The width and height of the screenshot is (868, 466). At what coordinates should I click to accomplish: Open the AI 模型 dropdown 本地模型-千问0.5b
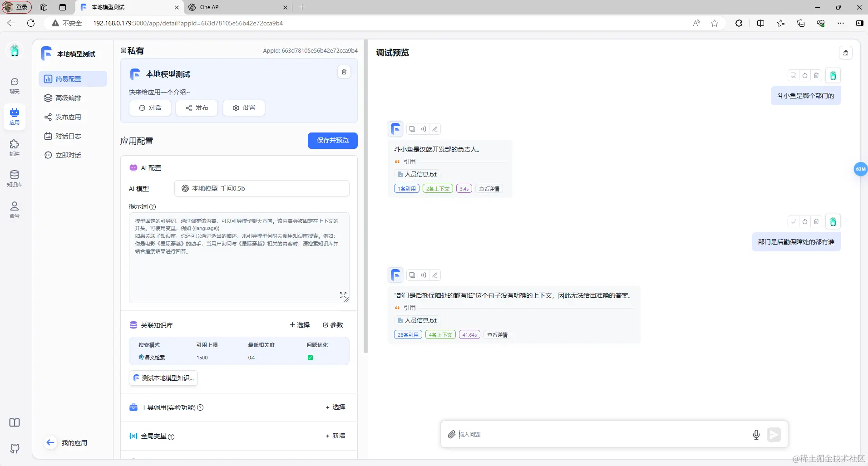point(262,188)
